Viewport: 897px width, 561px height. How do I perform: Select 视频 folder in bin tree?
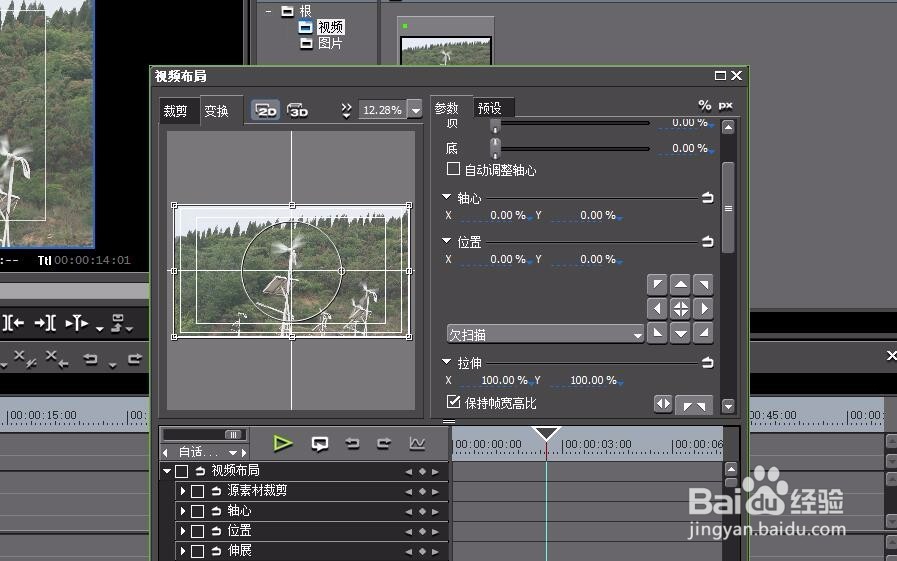tap(330, 27)
